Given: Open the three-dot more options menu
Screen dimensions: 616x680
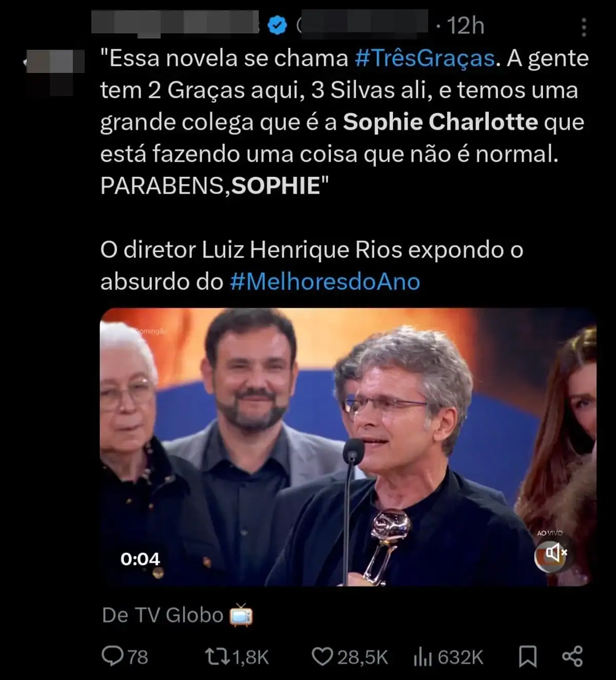Looking at the screenshot, I should [x=584, y=27].
